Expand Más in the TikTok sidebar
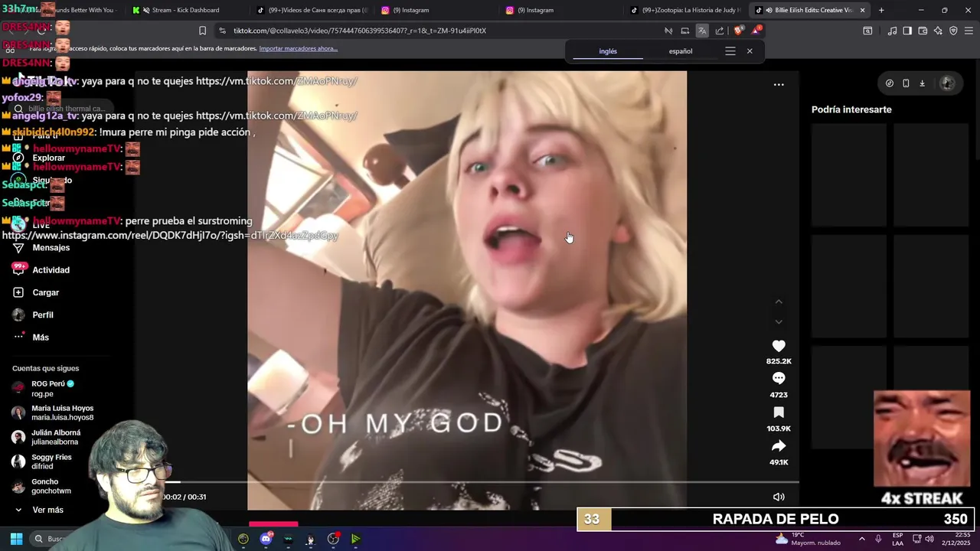The image size is (980, 551). coord(40,337)
